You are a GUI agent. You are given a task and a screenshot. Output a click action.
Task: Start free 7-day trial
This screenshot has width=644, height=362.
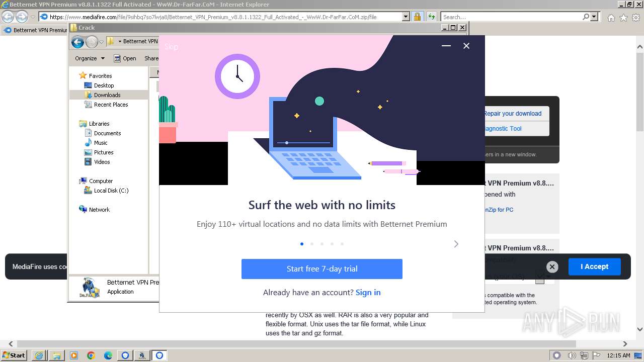tap(322, 269)
